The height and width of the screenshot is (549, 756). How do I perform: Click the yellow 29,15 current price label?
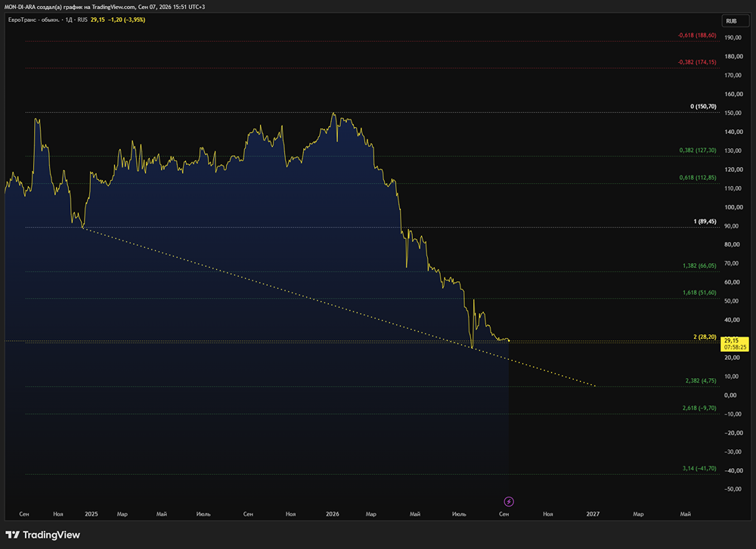click(x=736, y=343)
